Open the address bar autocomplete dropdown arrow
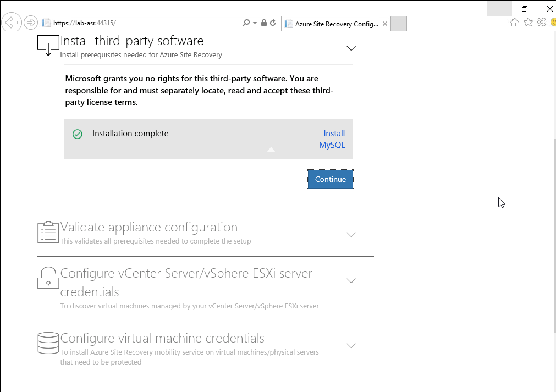 click(x=255, y=23)
